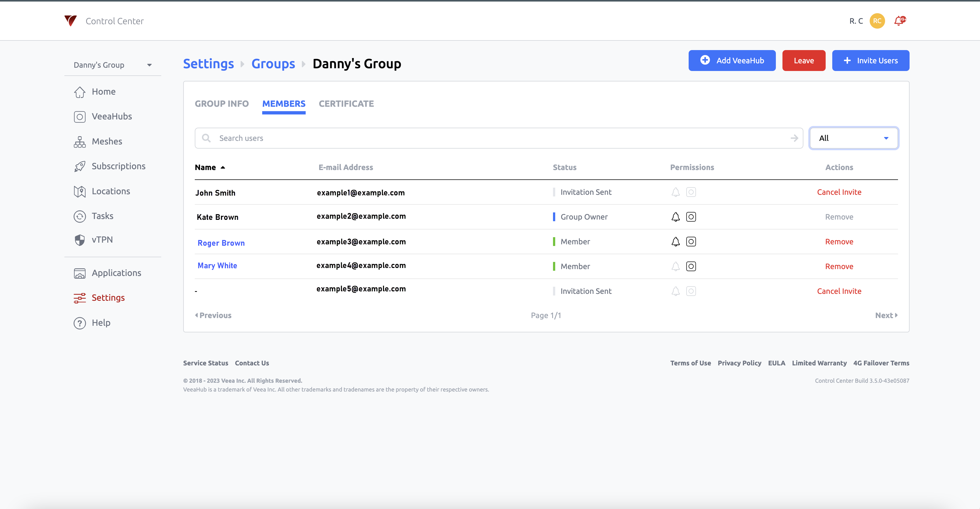
Task: Sort members by the Name column
Action: click(x=210, y=167)
